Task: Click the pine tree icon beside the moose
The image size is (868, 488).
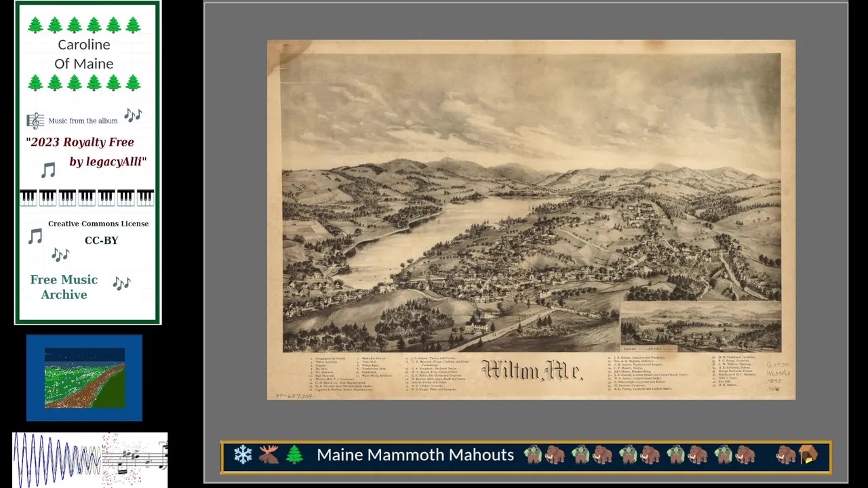Action: click(x=294, y=455)
